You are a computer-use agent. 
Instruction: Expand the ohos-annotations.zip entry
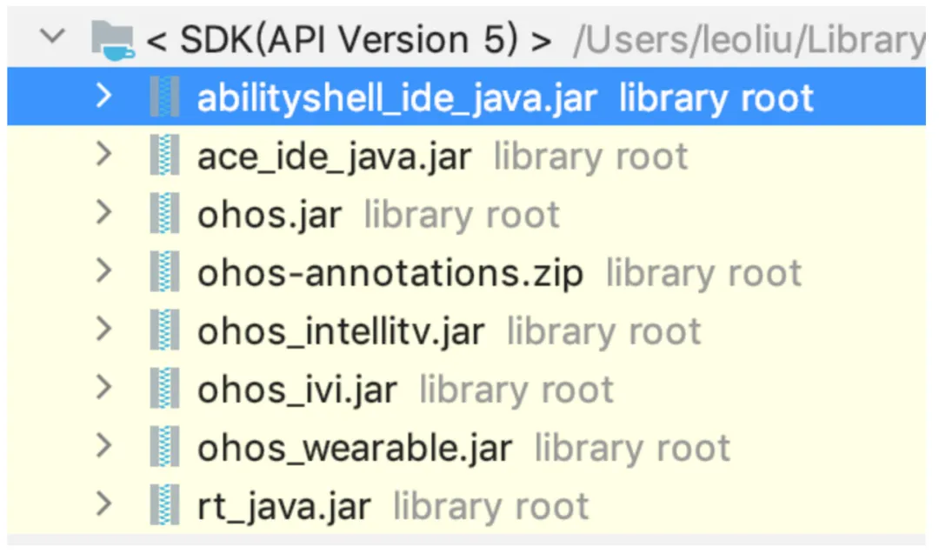[x=103, y=272]
